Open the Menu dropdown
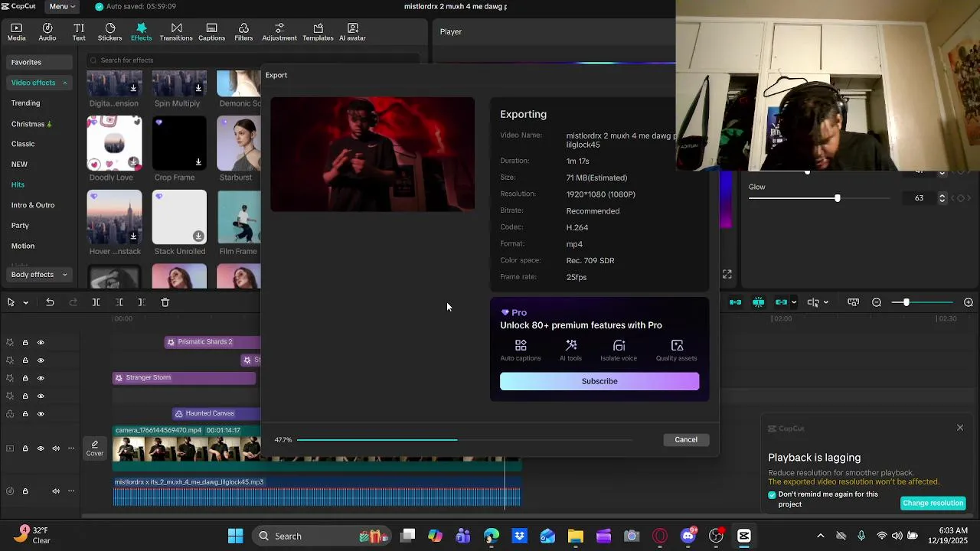Image resolution: width=980 pixels, height=551 pixels. pyautogui.click(x=62, y=6)
